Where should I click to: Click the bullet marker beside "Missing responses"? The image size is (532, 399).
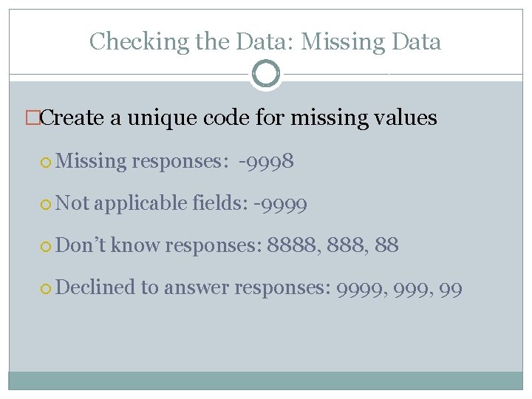(x=47, y=162)
